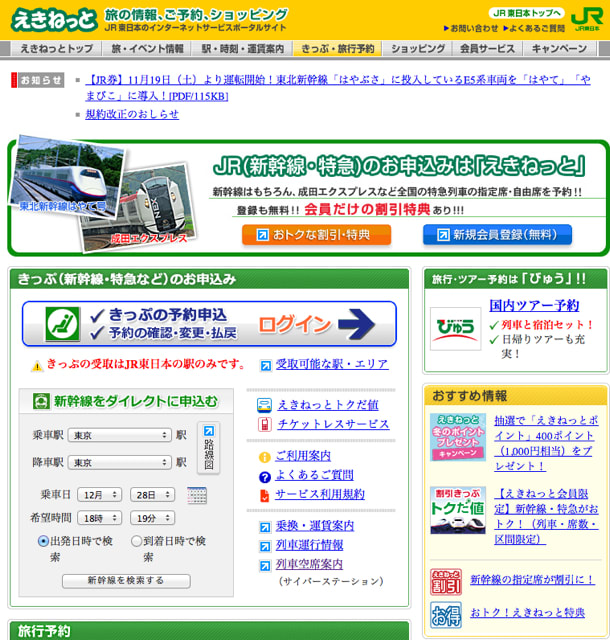
Task: Open the ショッピング nav tab
Action: coord(418,49)
